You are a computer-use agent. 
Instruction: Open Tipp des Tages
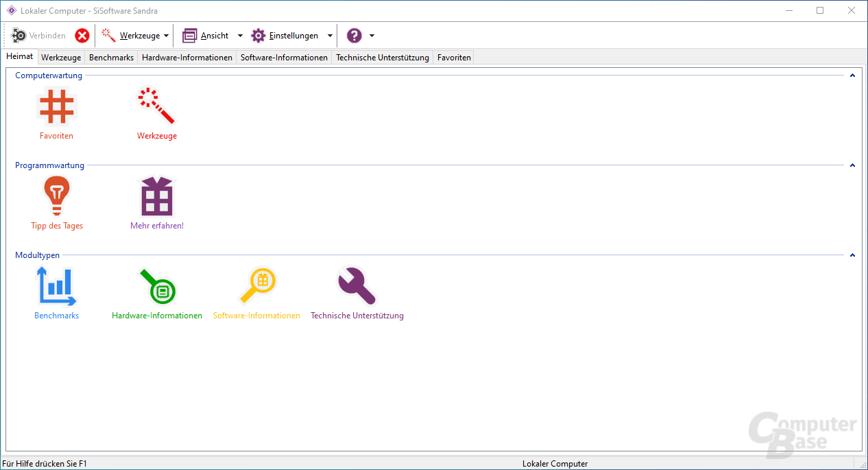(x=56, y=196)
